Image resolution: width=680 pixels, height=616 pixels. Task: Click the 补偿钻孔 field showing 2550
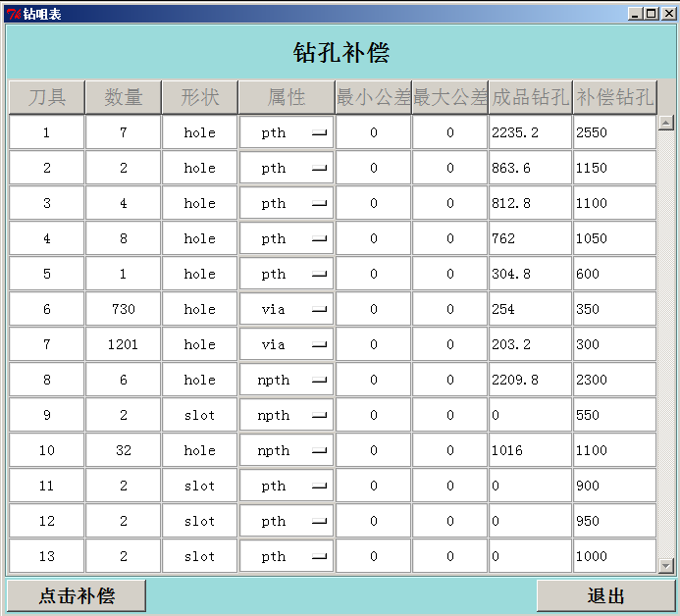point(614,132)
